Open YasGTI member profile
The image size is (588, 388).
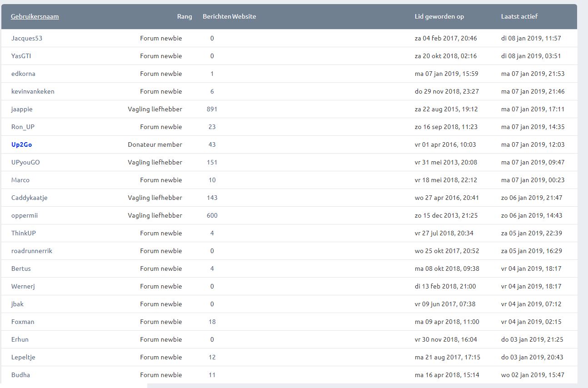[x=21, y=56]
